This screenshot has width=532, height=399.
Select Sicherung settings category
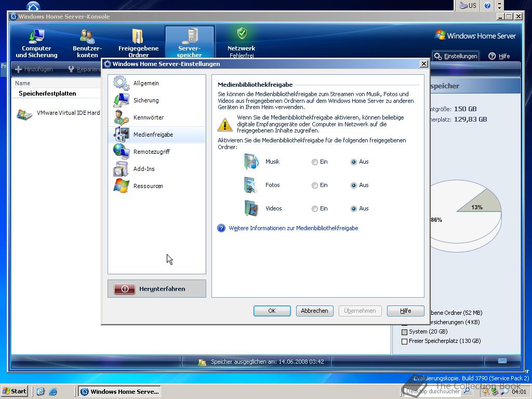pyautogui.click(x=157, y=100)
